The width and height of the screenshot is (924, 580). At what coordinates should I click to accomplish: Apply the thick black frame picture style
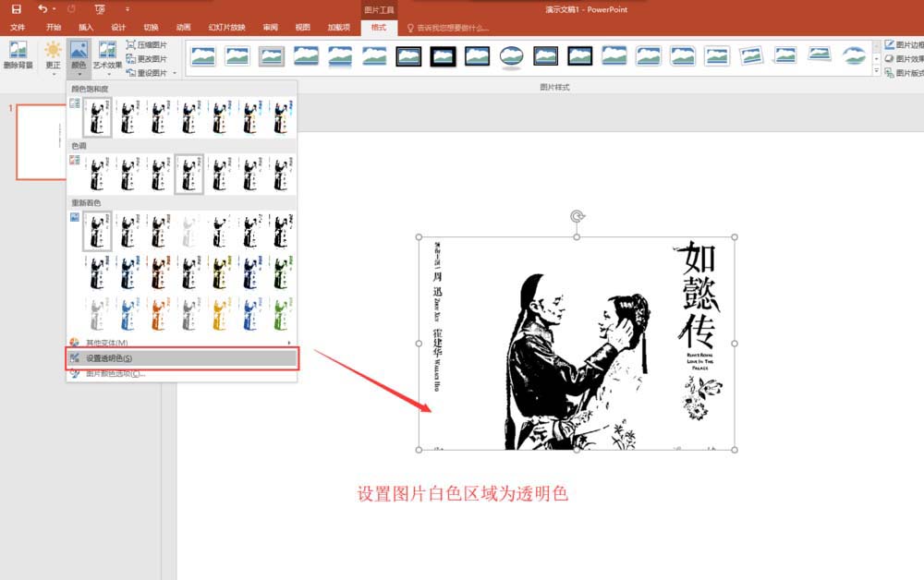pyautogui.click(x=443, y=56)
